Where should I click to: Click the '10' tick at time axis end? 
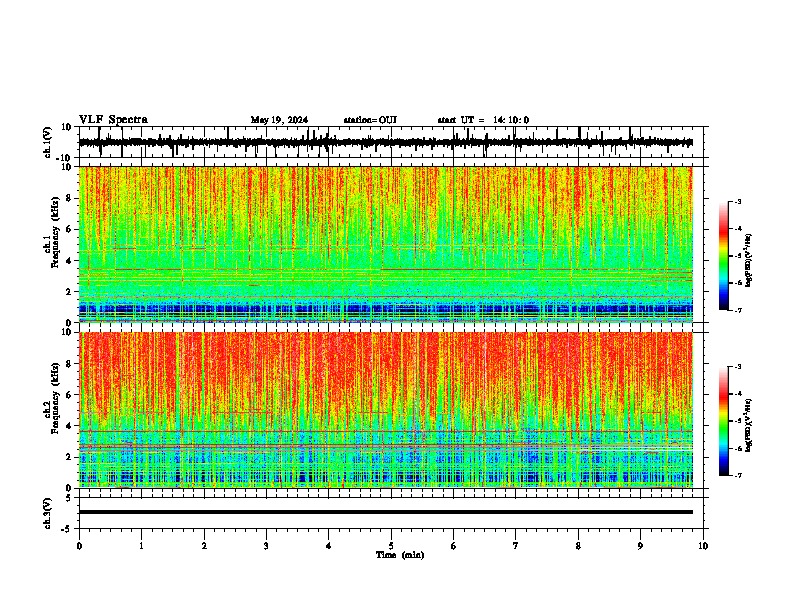tap(703, 546)
